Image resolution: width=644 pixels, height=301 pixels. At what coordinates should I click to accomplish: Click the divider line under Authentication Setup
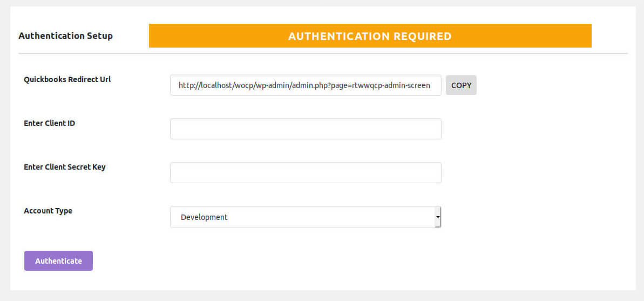click(323, 53)
